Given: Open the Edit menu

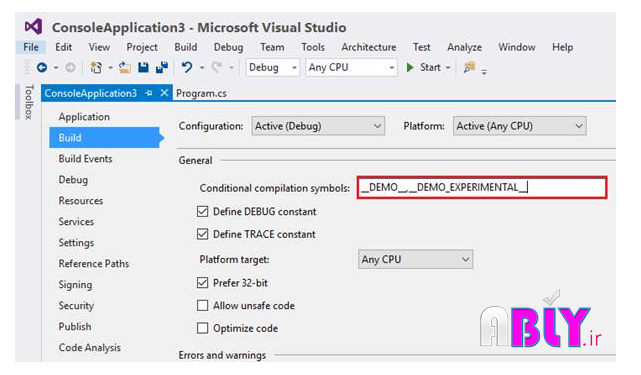Looking at the screenshot, I should 63,47.
